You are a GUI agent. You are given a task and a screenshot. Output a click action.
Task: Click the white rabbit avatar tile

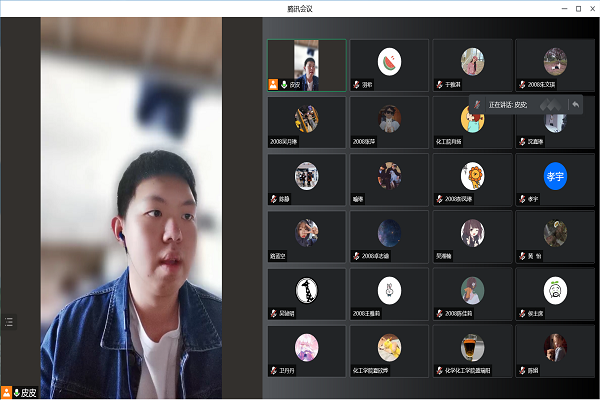point(389,290)
